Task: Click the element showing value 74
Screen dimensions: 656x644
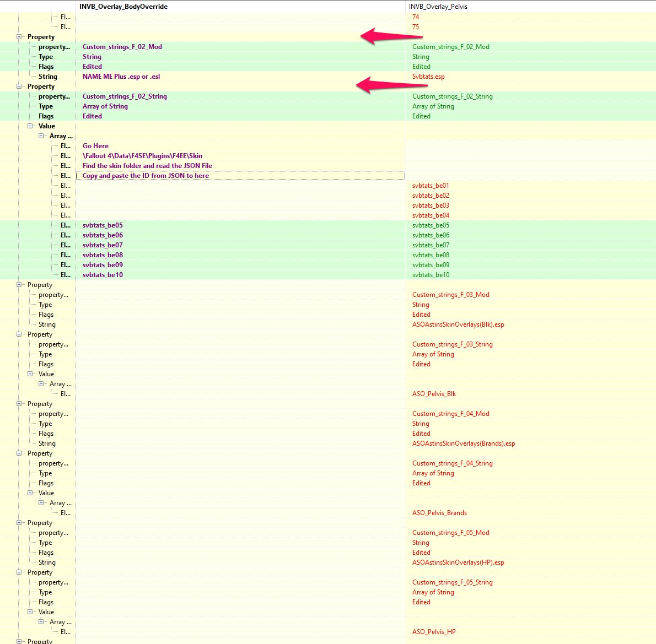Action: click(x=415, y=17)
